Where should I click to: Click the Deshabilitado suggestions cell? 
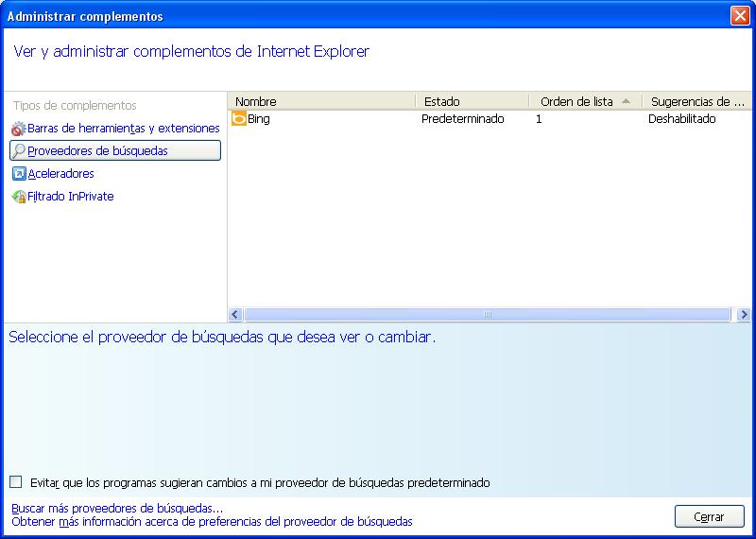681,119
